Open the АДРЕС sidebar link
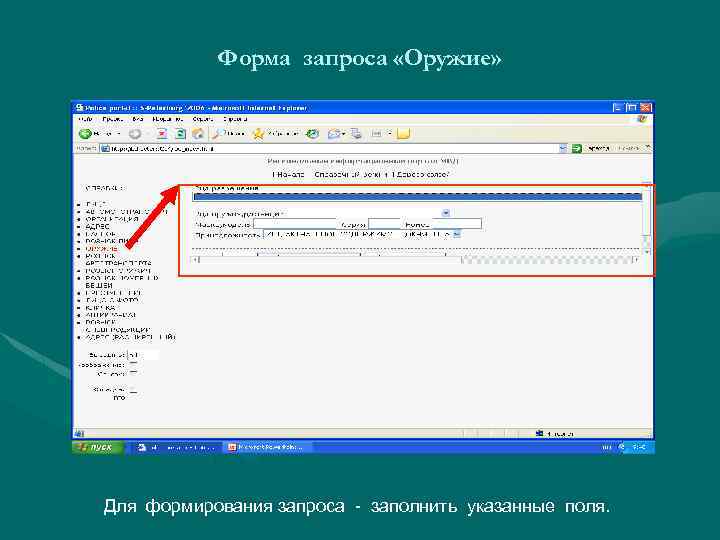720x540 pixels. click(x=98, y=226)
